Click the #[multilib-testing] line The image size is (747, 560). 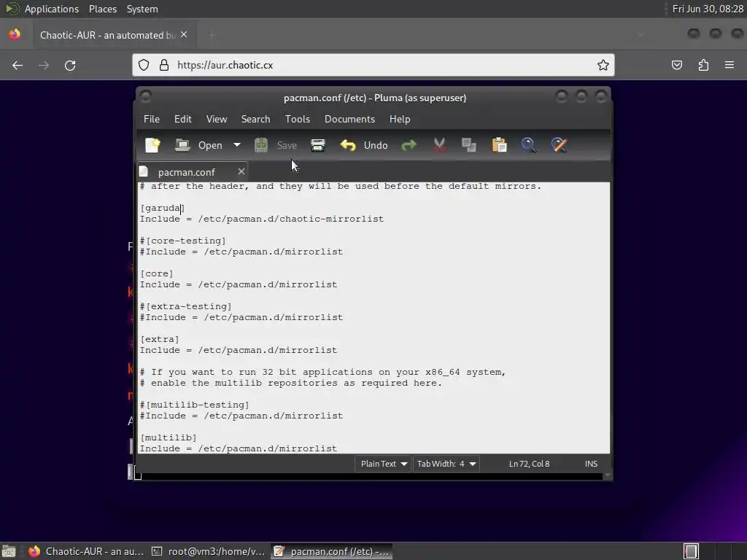194,405
